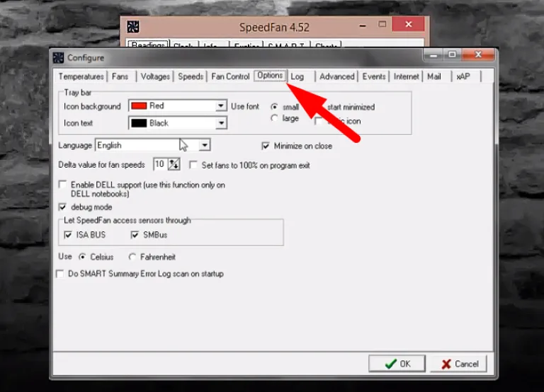
Task: Click the Cancel button
Action: pos(459,364)
